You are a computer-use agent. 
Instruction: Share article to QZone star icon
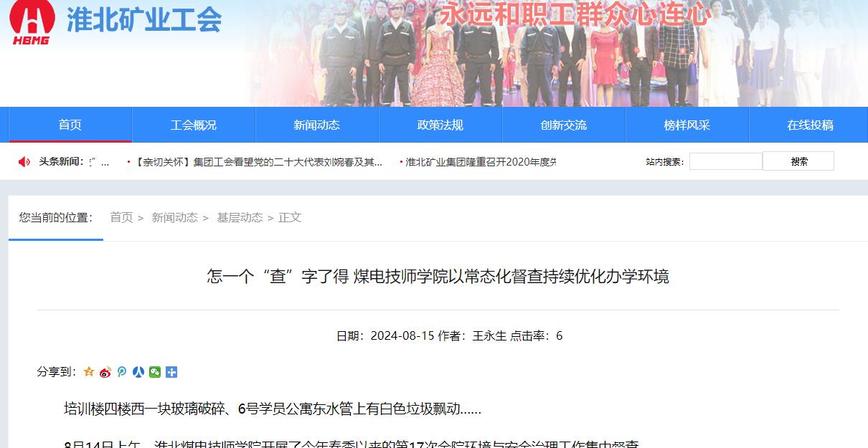point(89,372)
